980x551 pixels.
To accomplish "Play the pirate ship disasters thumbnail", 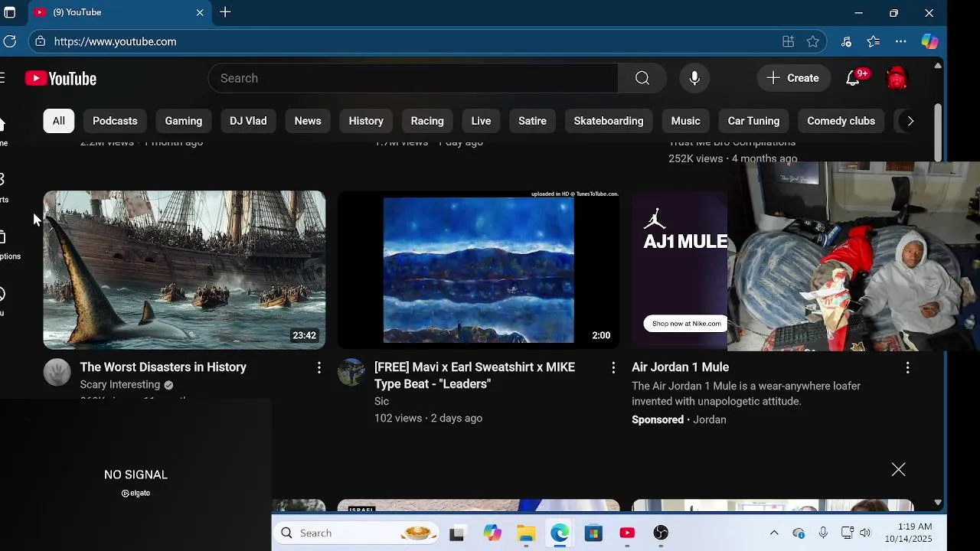I will pos(185,270).
